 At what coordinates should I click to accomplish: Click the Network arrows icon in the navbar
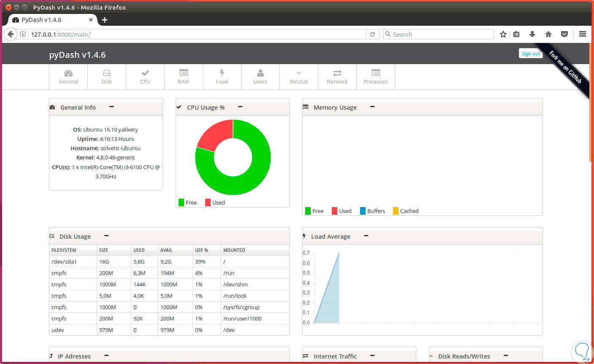[x=337, y=73]
